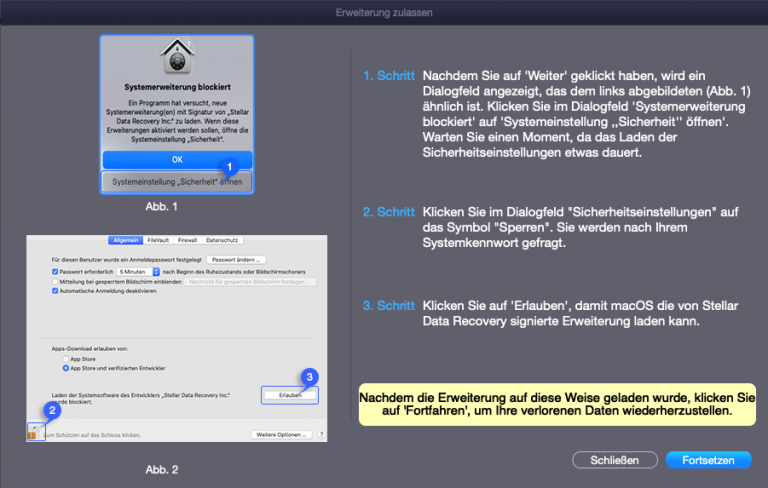Image resolution: width=768 pixels, height=488 pixels.
Task: Switch to the Firewall tab
Action: 188,241
